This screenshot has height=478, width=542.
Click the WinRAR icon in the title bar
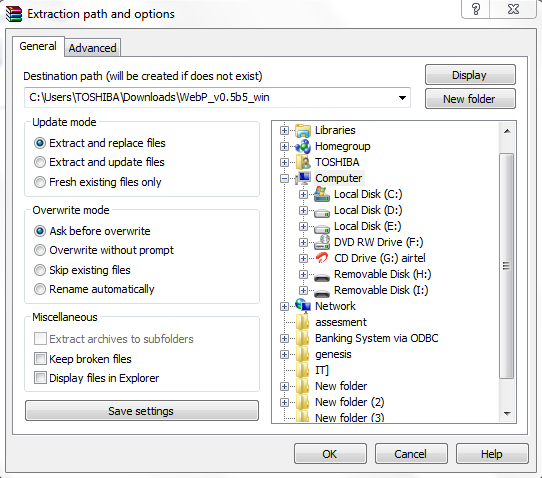(14, 14)
